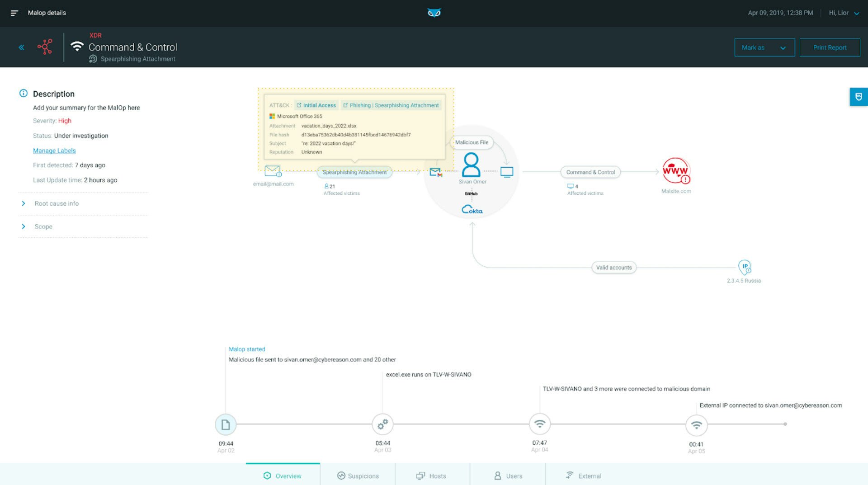Open the Manage Labels link
This screenshot has height=485, width=868.
click(54, 151)
